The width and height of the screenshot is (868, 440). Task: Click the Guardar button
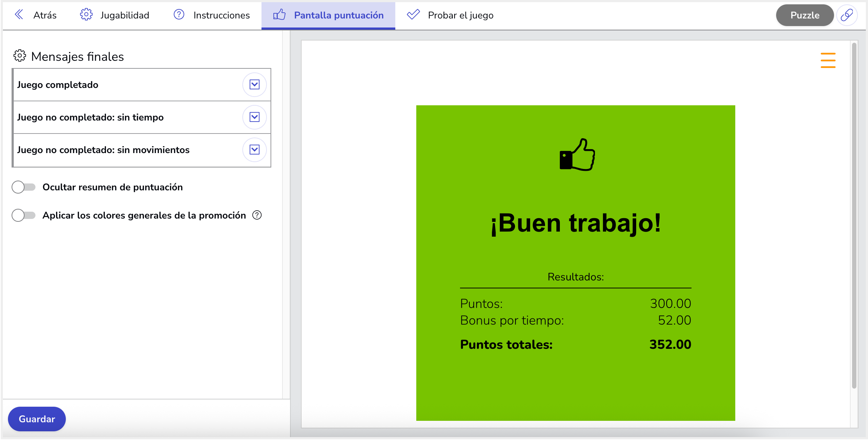(x=37, y=419)
